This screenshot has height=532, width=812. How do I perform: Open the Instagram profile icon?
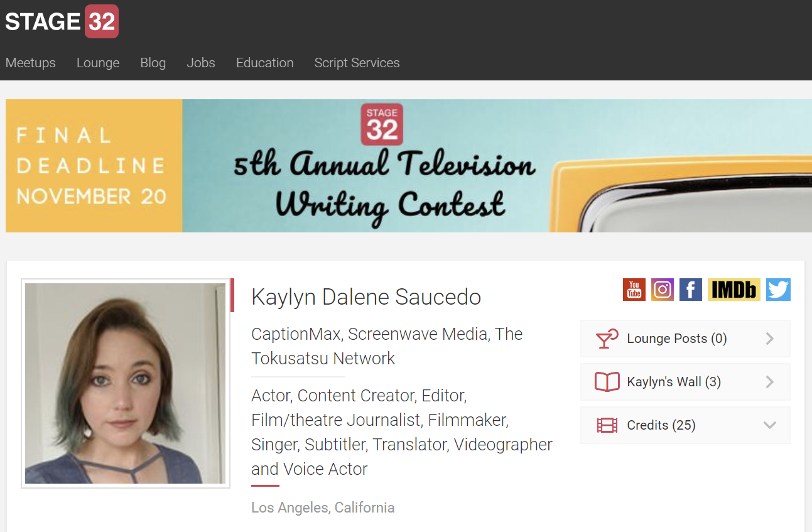click(663, 290)
